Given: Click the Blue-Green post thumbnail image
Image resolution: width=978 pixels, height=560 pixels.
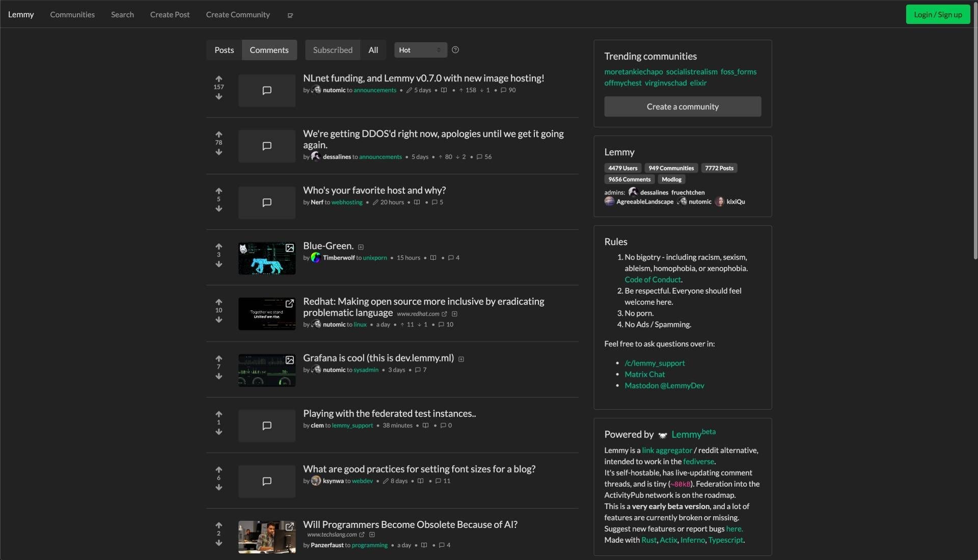Looking at the screenshot, I should 267,258.
